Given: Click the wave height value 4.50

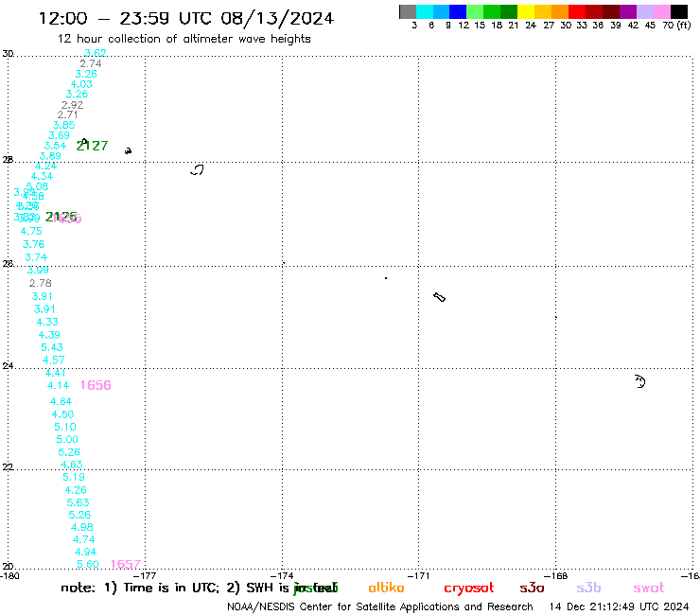Looking at the screenshot, I should (63, 414).
